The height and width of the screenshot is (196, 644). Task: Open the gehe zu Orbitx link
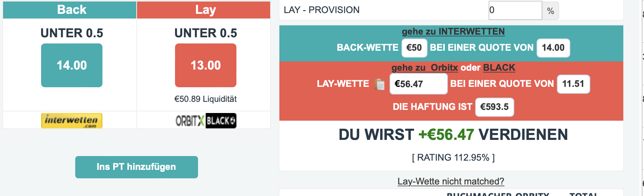pyautogui.click(x=424, y=68)
